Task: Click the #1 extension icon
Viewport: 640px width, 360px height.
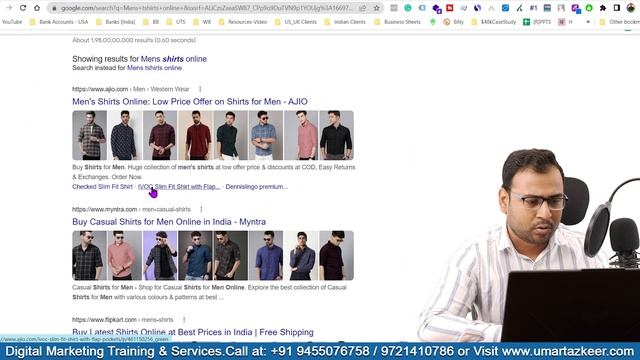Action: click(x=533, y=8)
